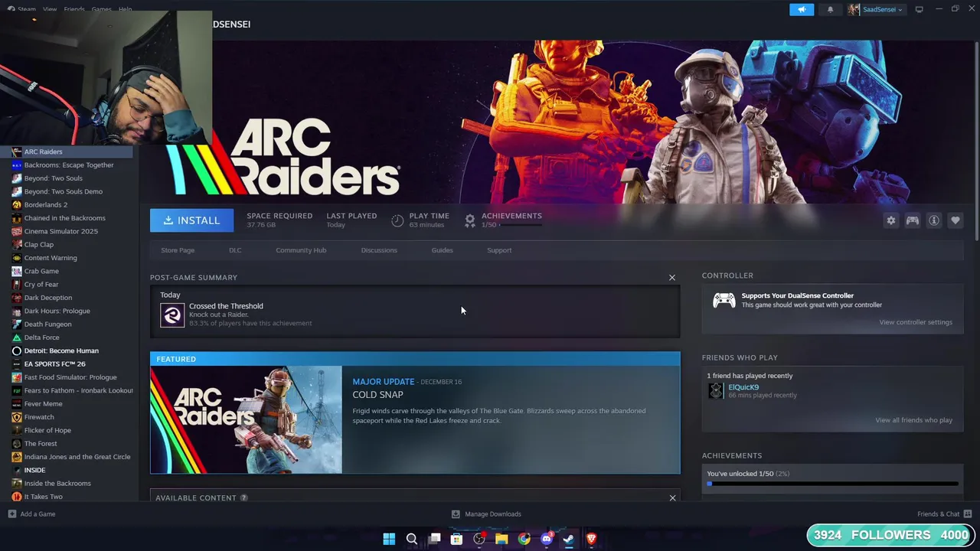This screenshot has width=980, height=551.
Task: Click the Available Content help question mark
Action: pos(243,498)
